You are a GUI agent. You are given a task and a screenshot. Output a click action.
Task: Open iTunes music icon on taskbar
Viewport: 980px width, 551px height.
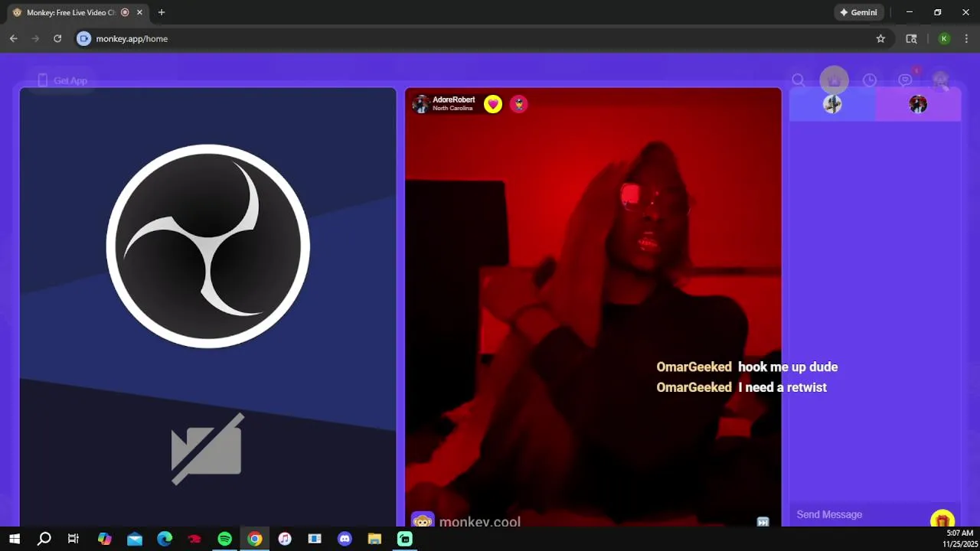[x=285, y=539]
